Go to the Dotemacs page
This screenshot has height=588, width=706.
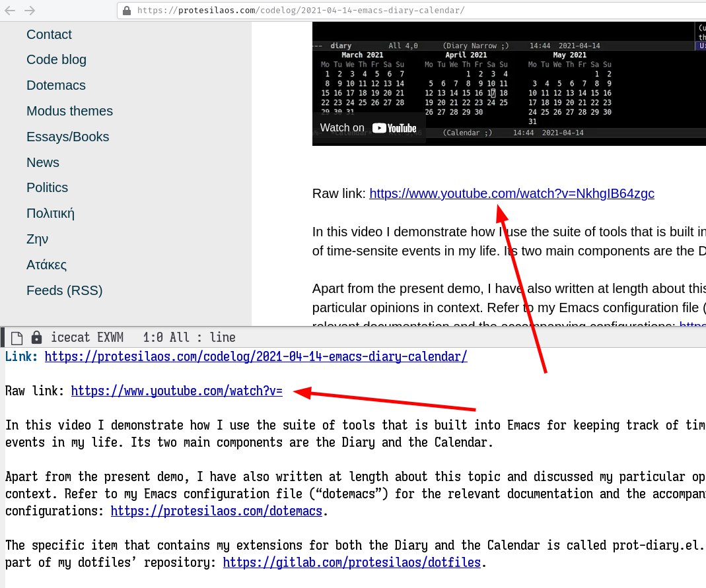tap(56, 86)
